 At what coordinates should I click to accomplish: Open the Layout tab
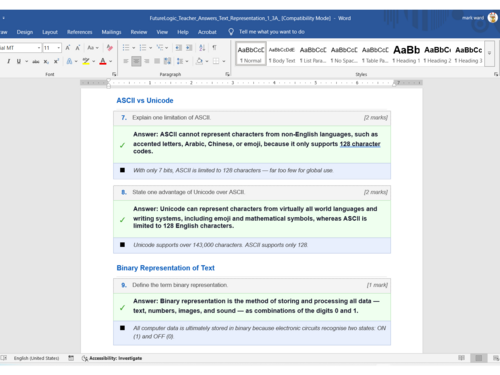click(x=50, y=32)
